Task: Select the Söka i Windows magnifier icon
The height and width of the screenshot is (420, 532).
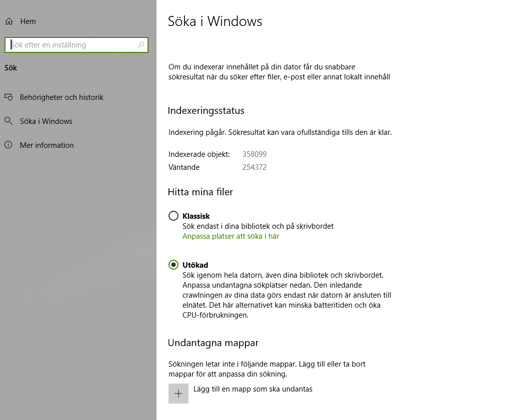Action: coord(9,121)
